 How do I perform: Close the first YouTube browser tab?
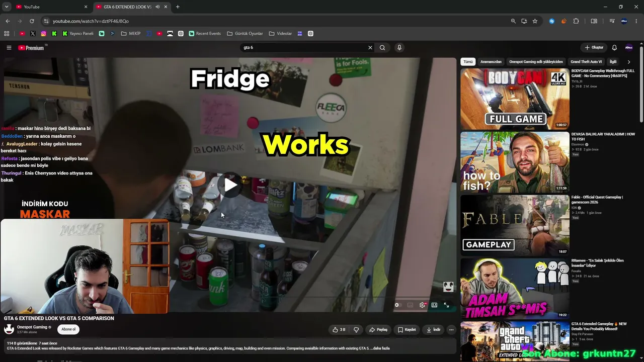point(86,7)
